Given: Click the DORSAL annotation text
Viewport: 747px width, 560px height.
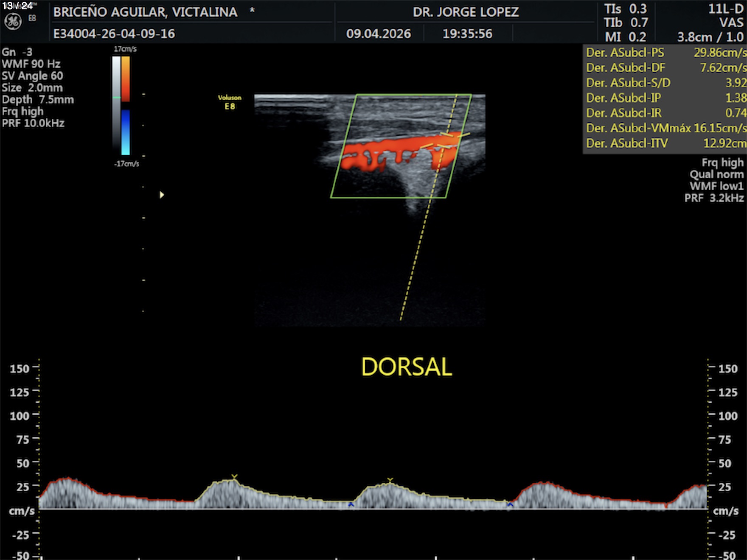Looking at the screenshot, I should point(406,367).
